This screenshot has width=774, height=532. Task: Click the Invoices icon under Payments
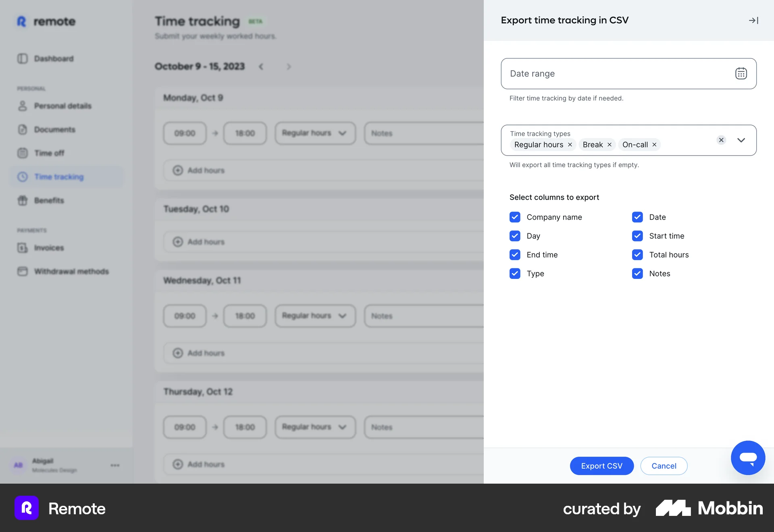click(x=23, y=248)
